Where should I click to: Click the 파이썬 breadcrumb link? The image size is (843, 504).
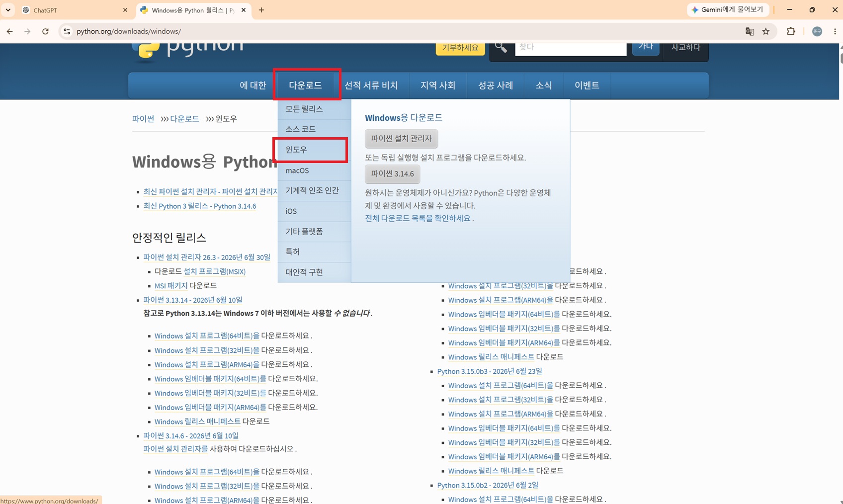[x=143, y=119]
